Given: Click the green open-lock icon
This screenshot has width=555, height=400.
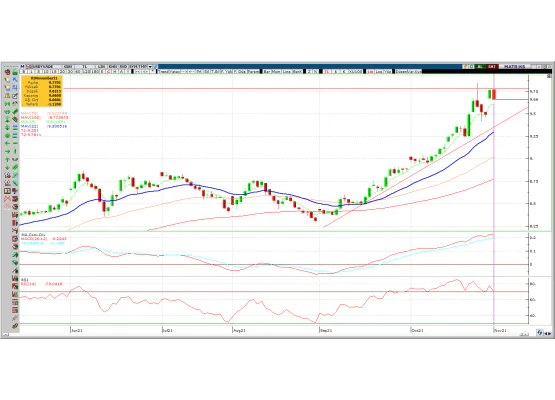Looking at the screenshot, I should pyautogui.click(x=15, y=72).
